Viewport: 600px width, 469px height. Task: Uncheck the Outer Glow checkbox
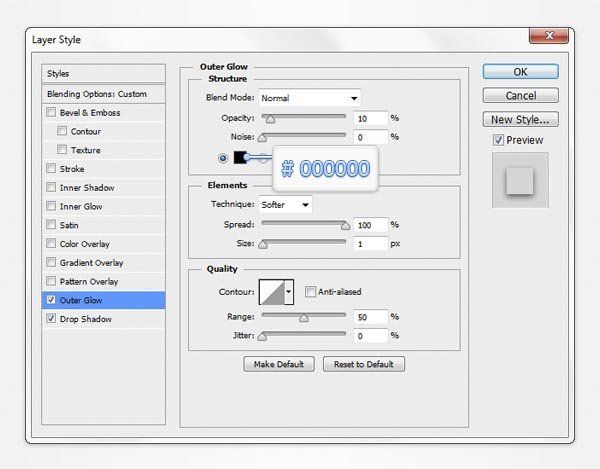(51, 300)
